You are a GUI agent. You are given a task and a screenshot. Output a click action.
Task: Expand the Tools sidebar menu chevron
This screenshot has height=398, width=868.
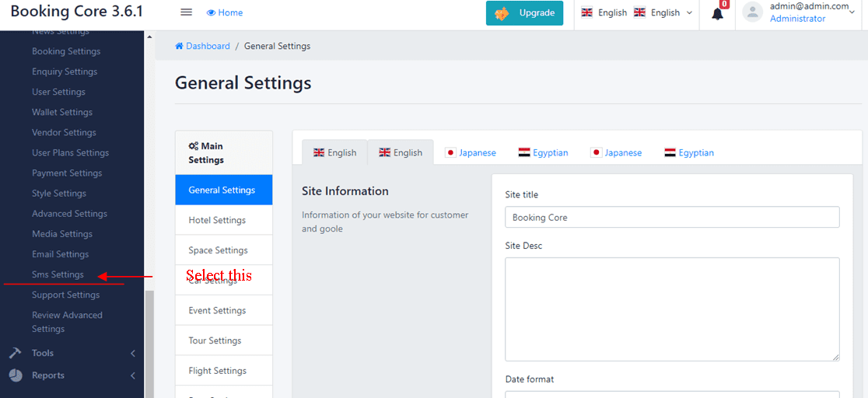click(133, 354)
